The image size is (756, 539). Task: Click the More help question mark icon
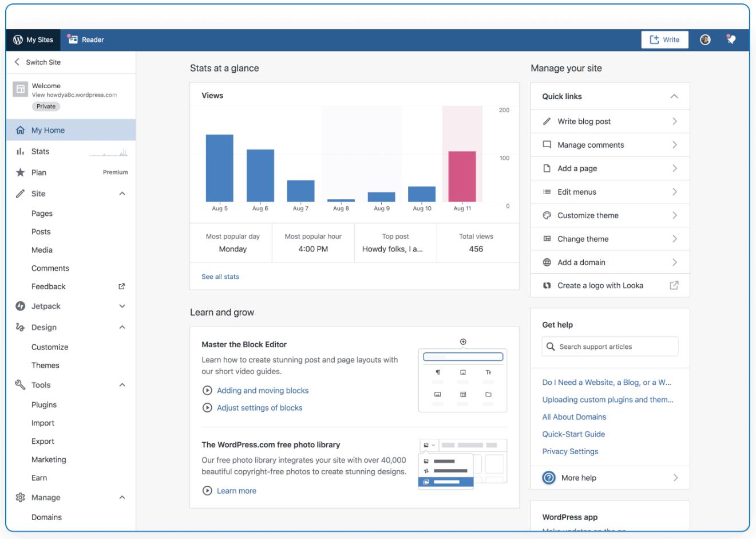[549, 478]
